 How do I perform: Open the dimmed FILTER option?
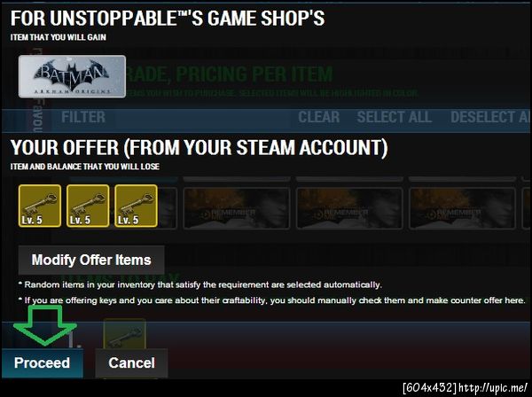[83, 117]
